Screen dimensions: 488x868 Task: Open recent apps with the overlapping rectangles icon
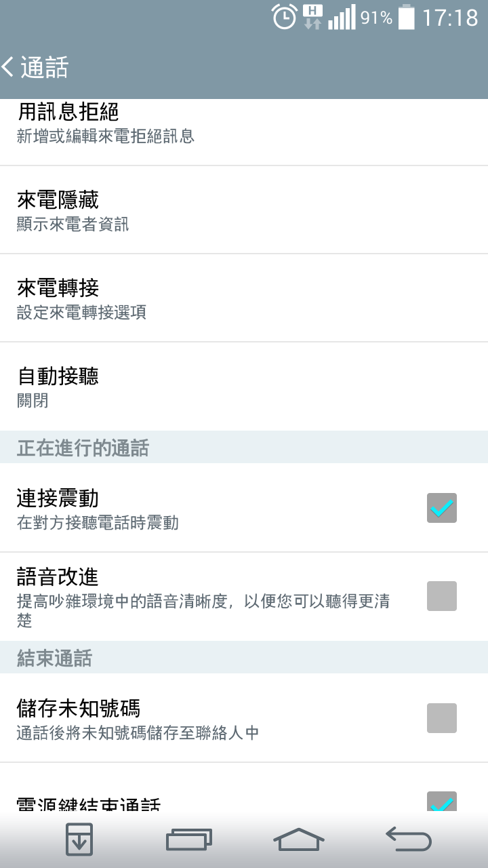click(x=189, y=840)
